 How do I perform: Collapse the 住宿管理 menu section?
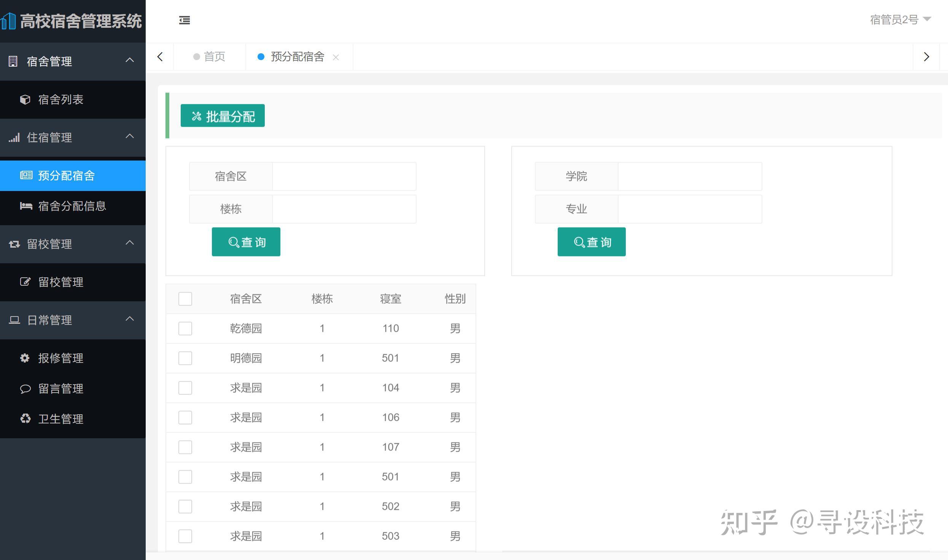(130, 136)
